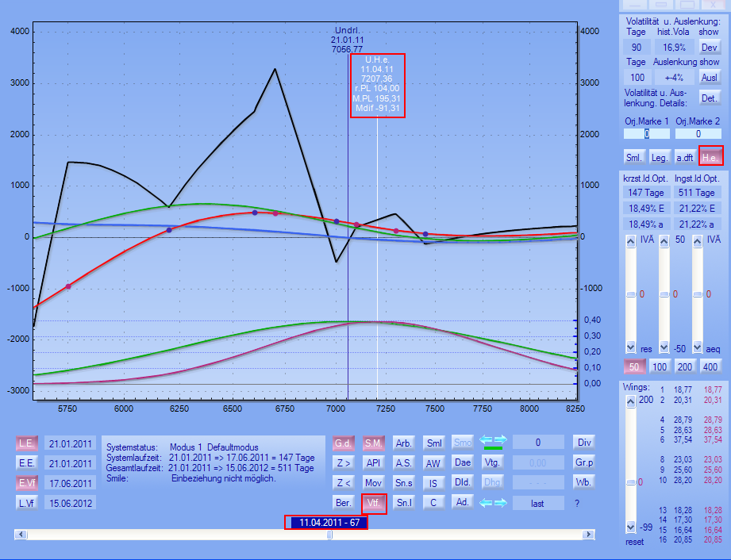This screenshot has height=560, width=731.
Task: Toggle the G.d. button off
Action: point(344,443)
